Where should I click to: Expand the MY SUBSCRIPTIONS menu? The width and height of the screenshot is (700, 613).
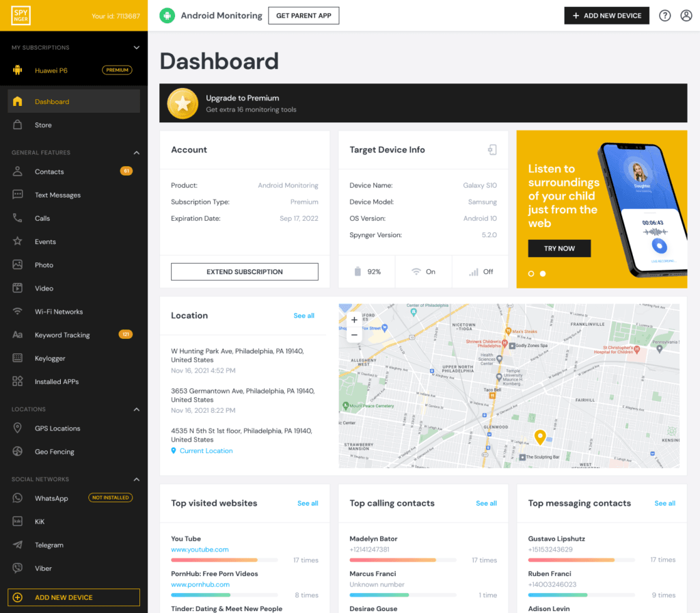(x=135, y=48)
